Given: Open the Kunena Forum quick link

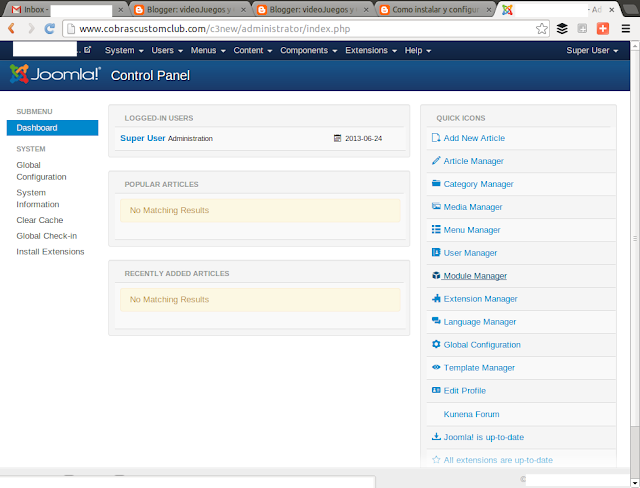Looking at the screenshot, I should pos(471,414).
